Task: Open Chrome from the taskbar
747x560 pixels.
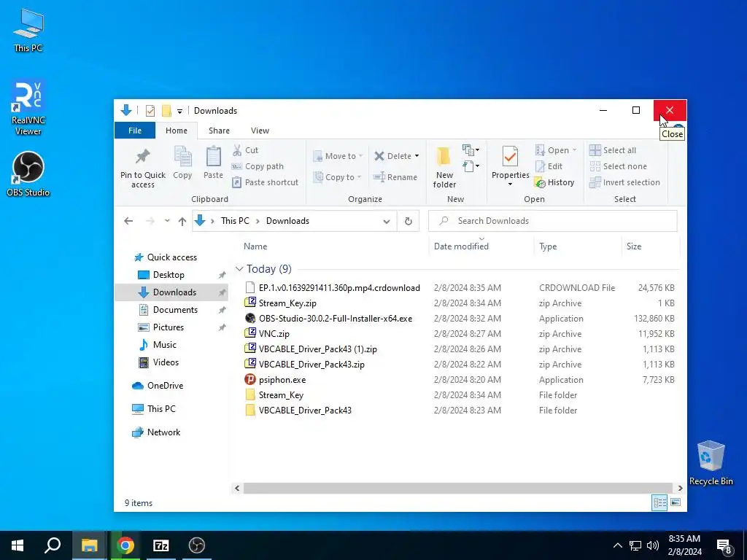Action: tap(125, 545)
